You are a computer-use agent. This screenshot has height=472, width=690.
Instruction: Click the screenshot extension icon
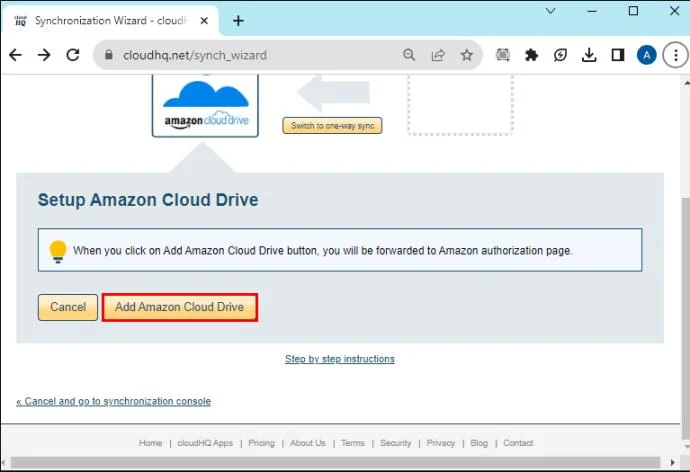503,55
